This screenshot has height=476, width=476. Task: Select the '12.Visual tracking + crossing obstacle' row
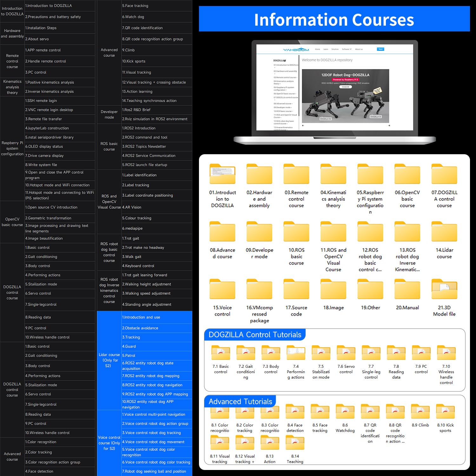pyautogui.click(x=157, y=82)
